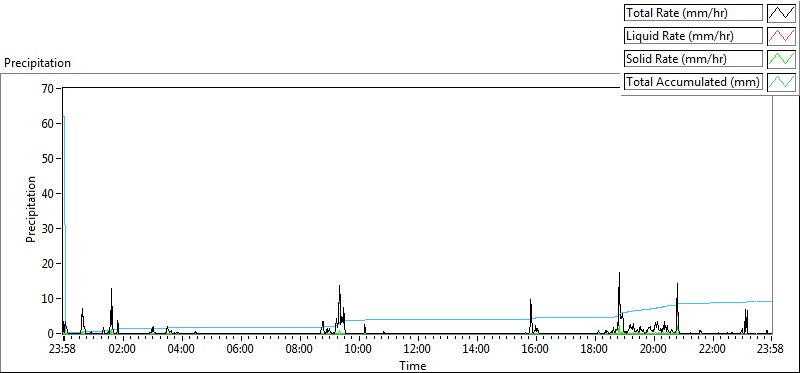
Task: Click the Total Rate black line icon
Action: 781,13
